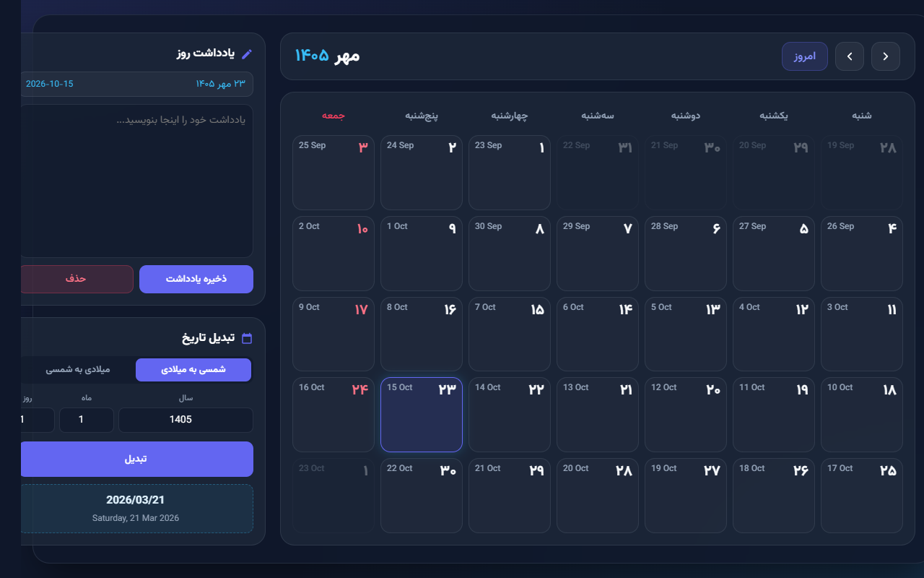The image size is (924, 578).
Task: Delete the note using the حذف button
Action: coord(76,279)
